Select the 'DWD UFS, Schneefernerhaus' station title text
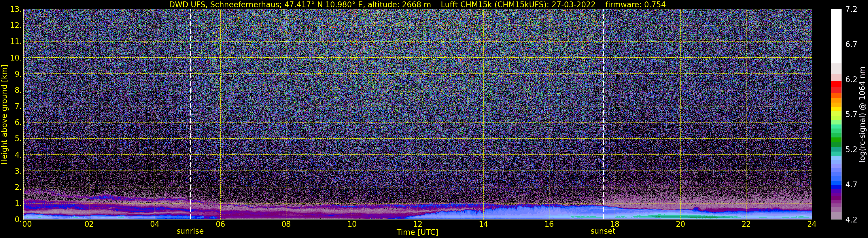 (225, 5)
